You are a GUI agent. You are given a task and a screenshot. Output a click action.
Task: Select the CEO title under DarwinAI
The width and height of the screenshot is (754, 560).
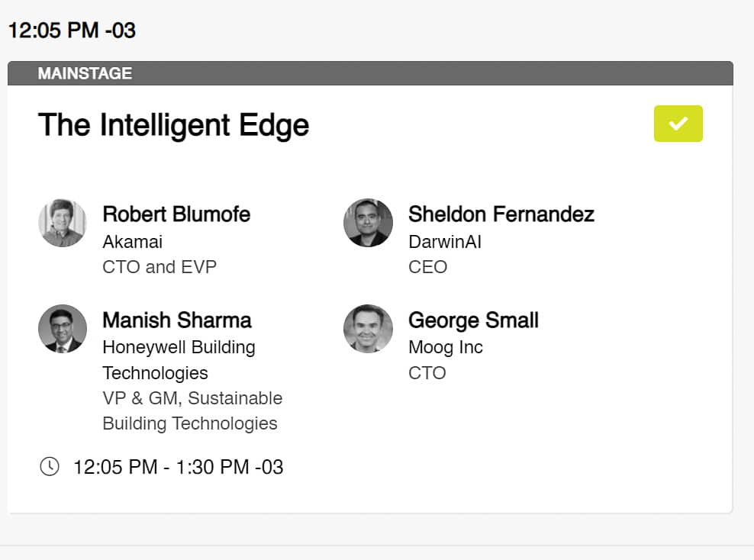click(x=427, y=267)
